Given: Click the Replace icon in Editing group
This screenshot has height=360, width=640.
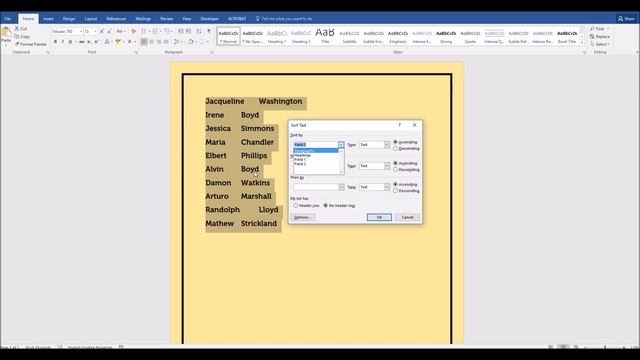Looking at the screenshot, I should click(x=592, y=36).
